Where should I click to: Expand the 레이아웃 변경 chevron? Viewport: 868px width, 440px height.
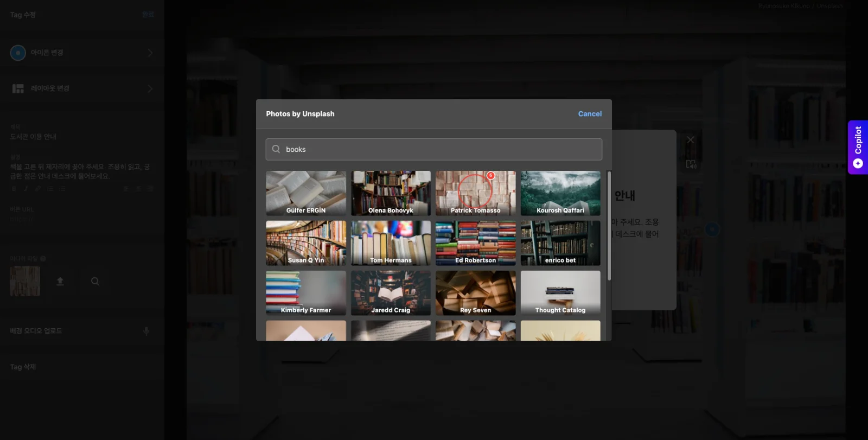click(x=150, y=88)
